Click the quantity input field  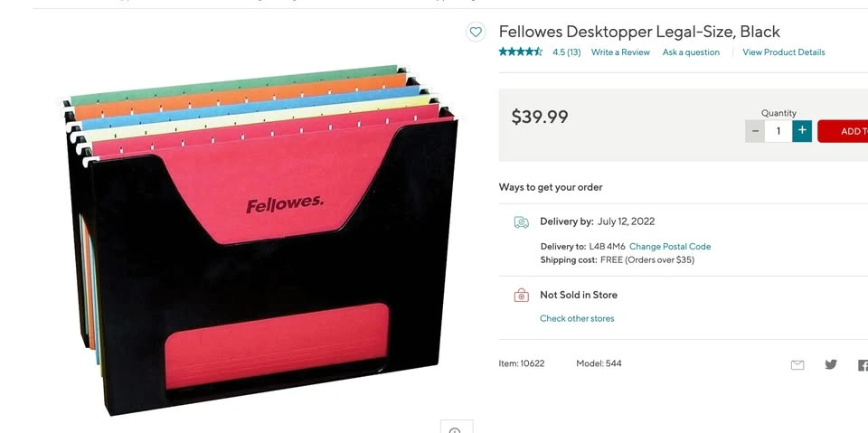point(778,131)
